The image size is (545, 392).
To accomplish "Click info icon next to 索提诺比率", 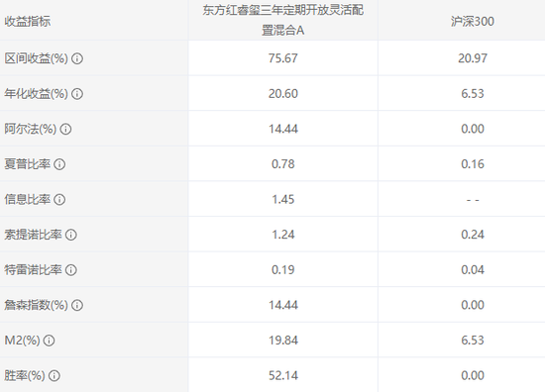I will coord(71,235).
